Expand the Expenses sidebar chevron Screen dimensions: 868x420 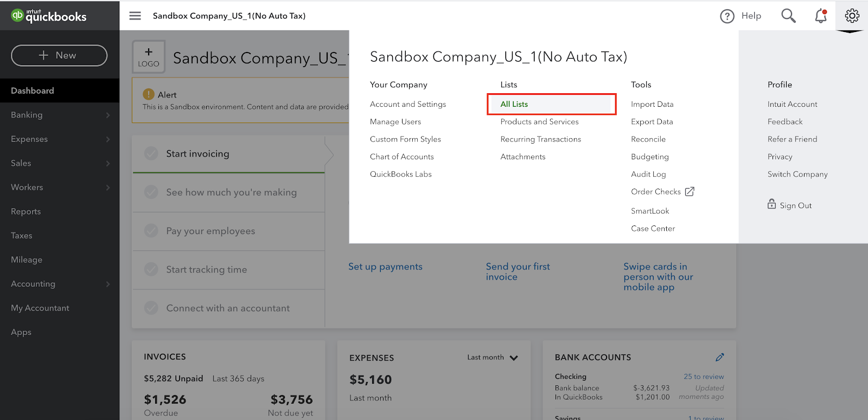[x=108, y=139]
